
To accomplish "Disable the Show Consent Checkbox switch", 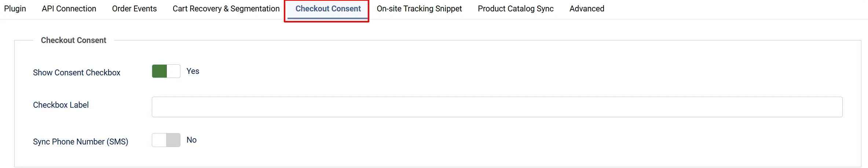I will [x=166, y=71].
